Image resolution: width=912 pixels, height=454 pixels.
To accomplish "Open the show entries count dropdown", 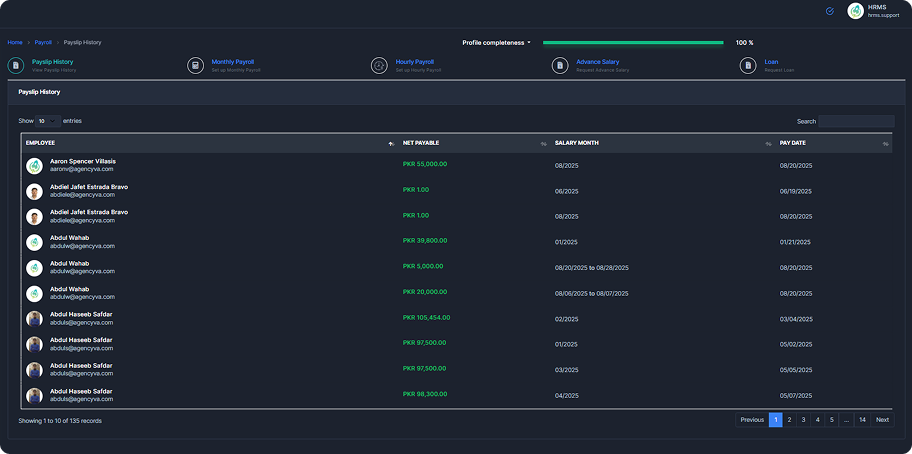I will pyautogui.click(x=47, y=121).
